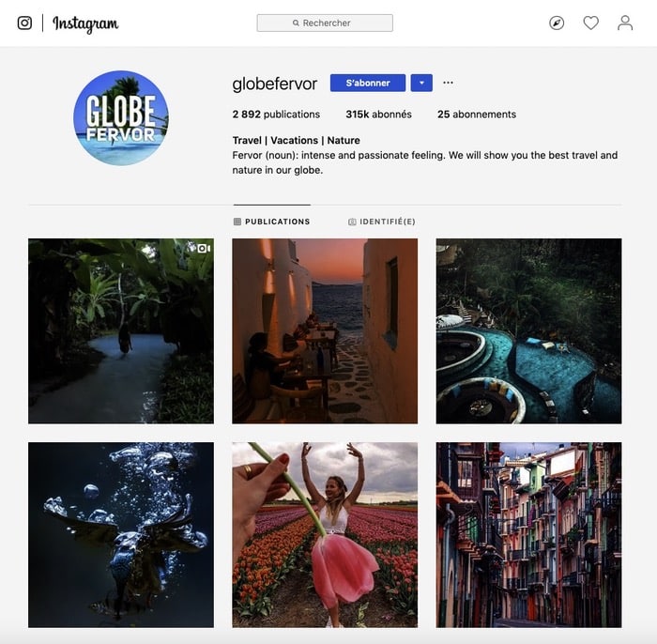Open the three-dots options menu
Viewport: 657px width, 644px height.
tap(448, 83)
